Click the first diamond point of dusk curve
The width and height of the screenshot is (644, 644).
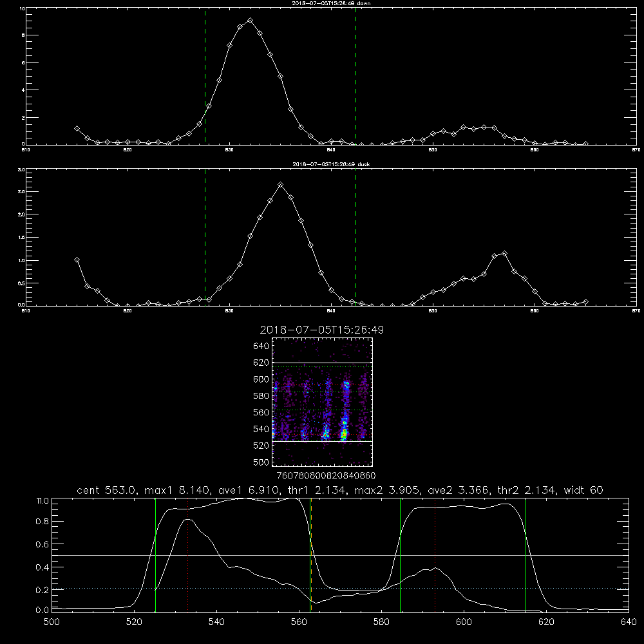[77, 260]
